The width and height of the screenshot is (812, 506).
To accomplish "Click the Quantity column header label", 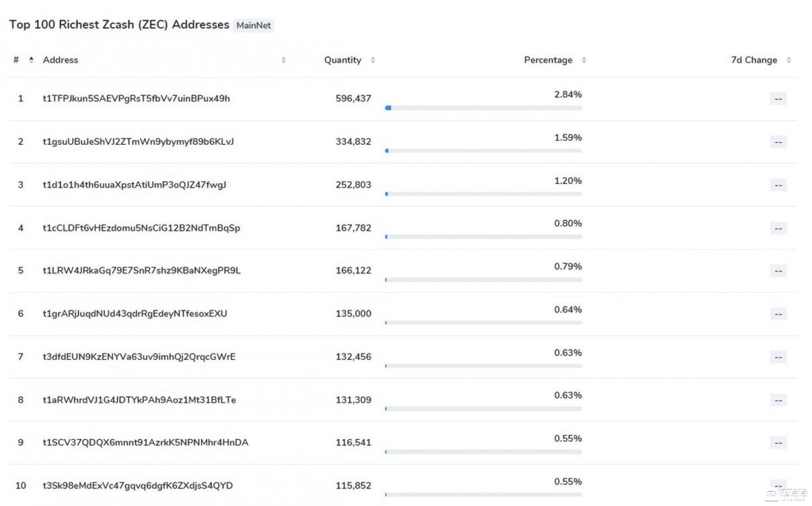I will (x=343, y=60).
